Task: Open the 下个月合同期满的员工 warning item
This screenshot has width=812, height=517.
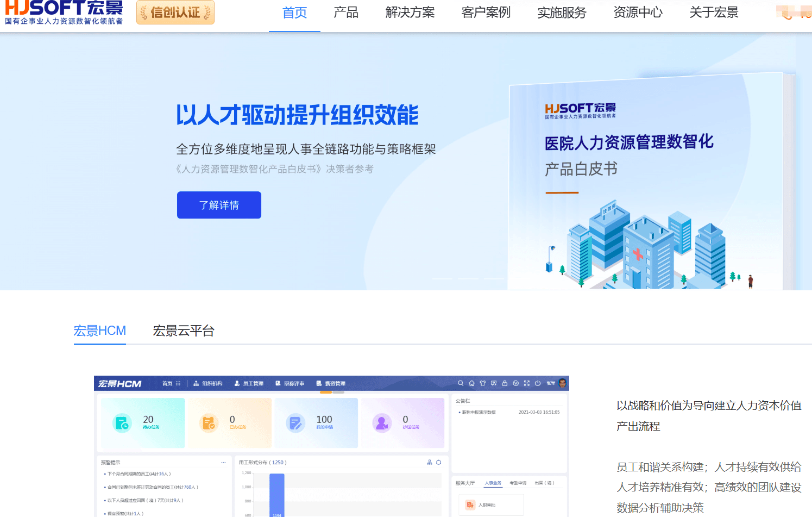Action: (139, 474)
